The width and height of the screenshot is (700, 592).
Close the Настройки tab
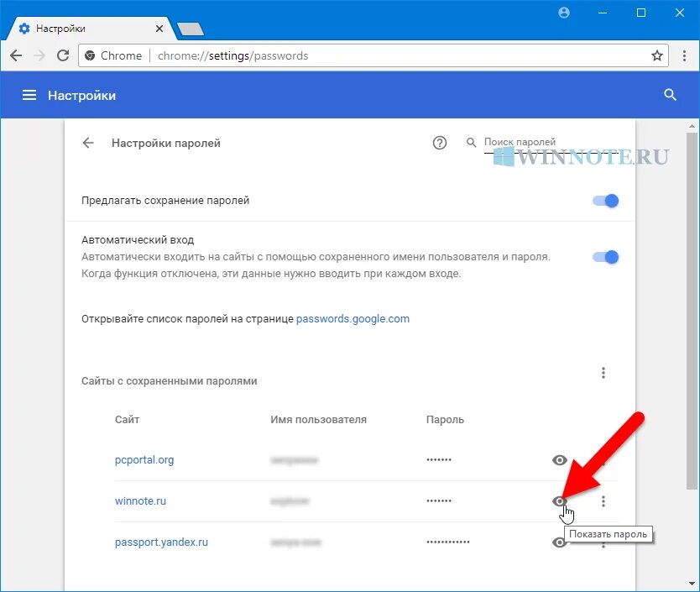[159, 29]
